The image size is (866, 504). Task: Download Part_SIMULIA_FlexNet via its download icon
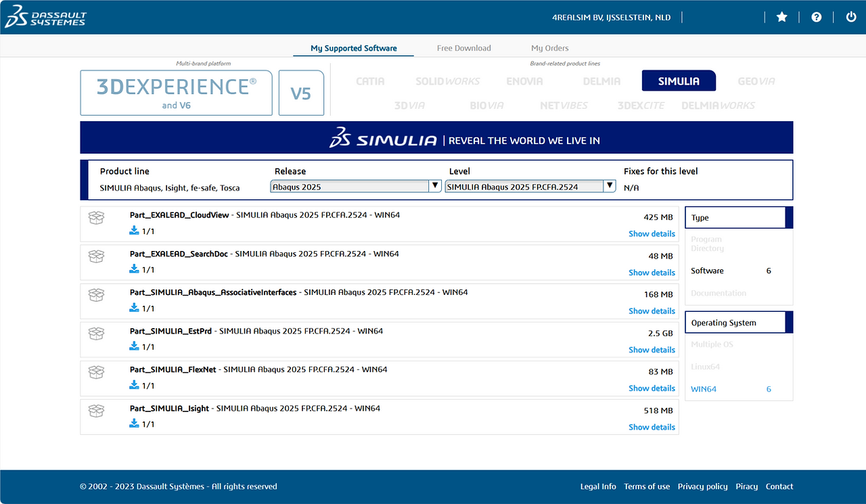pyautogui.click(x=134, y=385)
